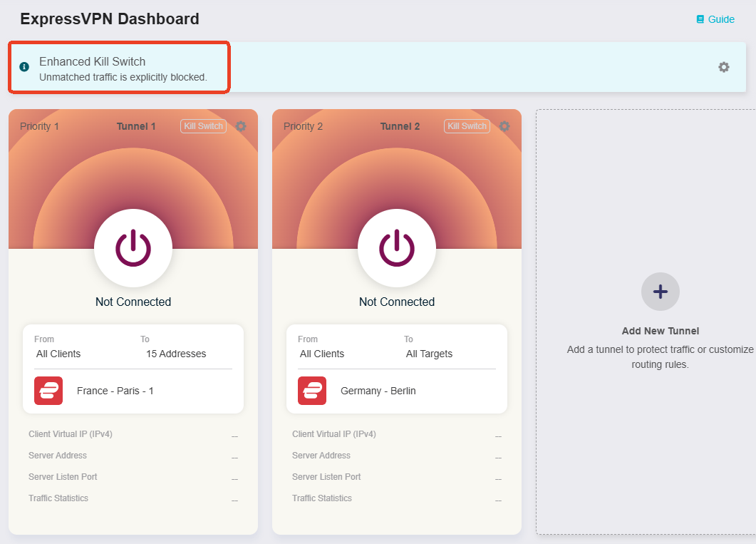The height and width of the screenshot is (544, 756).
Task: Click the ExpressVPN logo beside France - Paris - 1
Action: click(x=48, y=391)
